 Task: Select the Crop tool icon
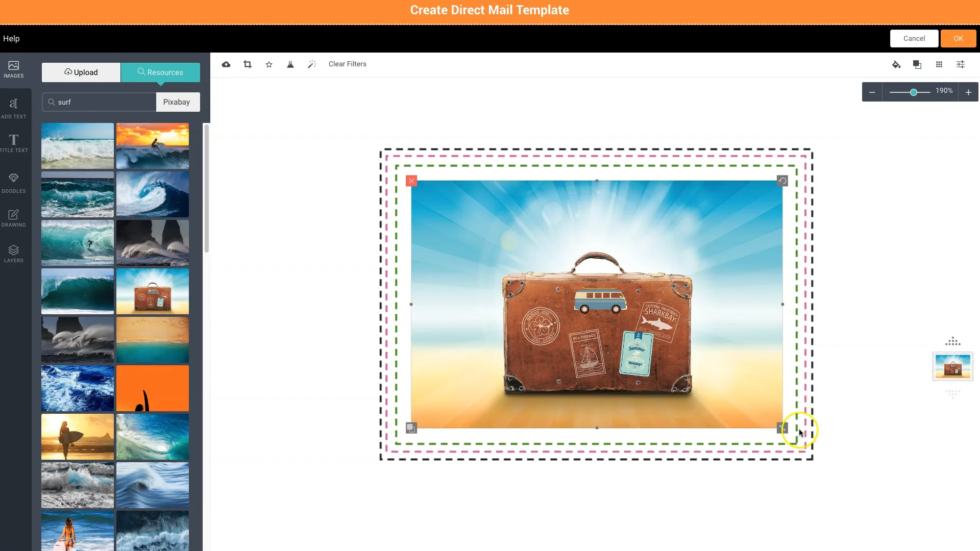(248, 64)
